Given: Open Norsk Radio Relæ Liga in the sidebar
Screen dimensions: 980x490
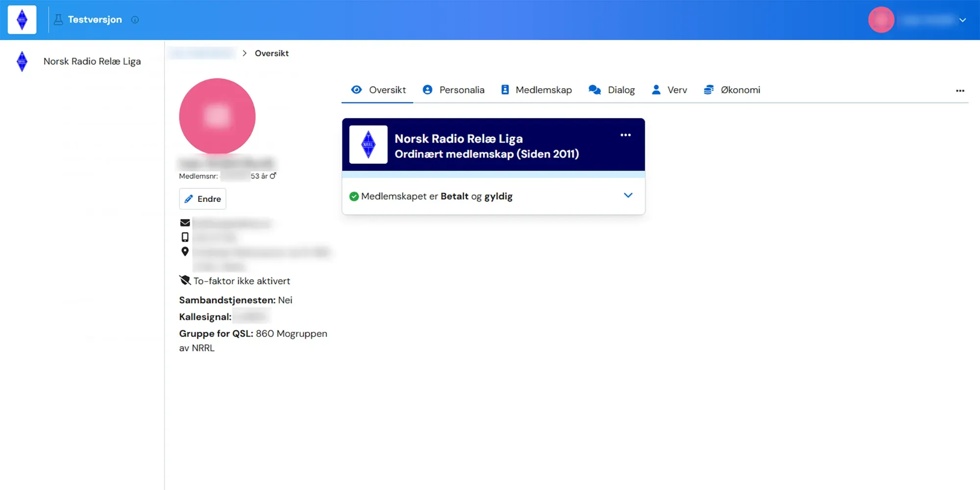Looking at the screenshot, I should [x=92, y=61].
